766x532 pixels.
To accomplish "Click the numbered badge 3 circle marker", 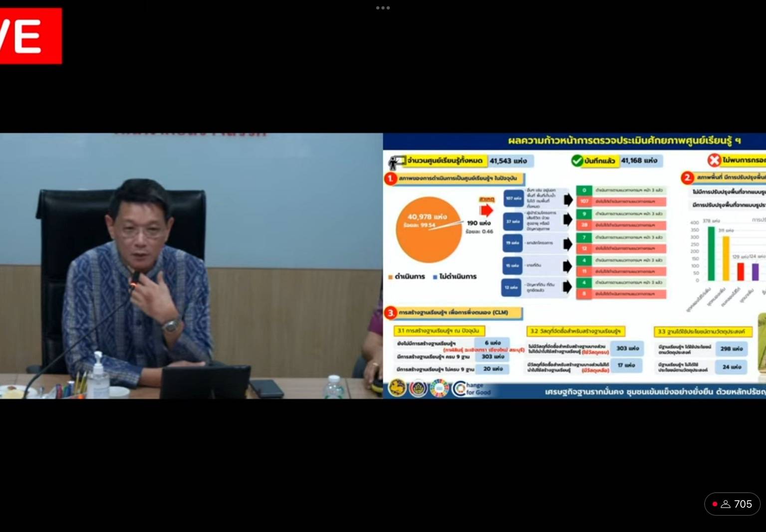I will (x=390, y=312).
